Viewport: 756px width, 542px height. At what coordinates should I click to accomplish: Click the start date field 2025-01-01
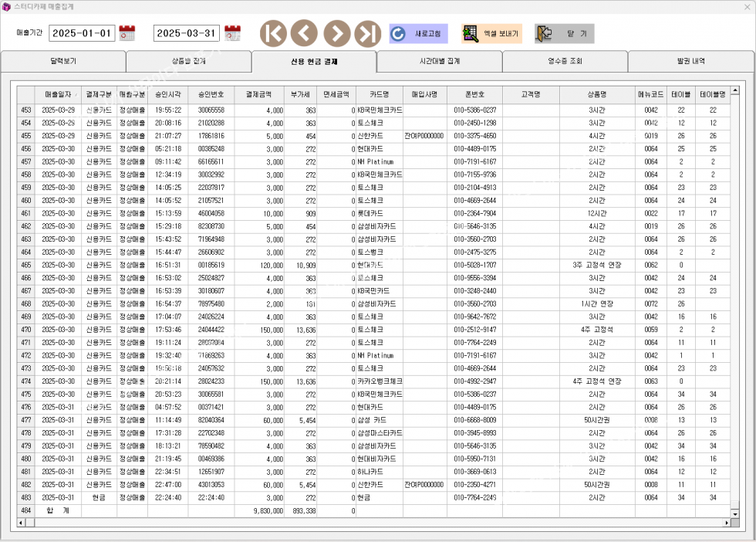82,33
